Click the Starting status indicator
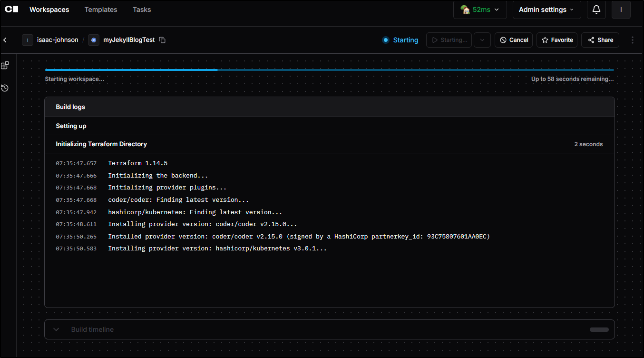 tap(400, 40)
